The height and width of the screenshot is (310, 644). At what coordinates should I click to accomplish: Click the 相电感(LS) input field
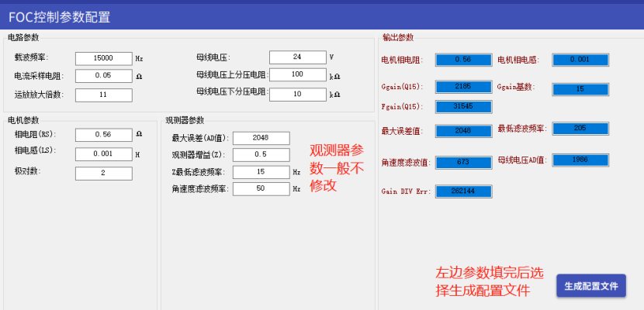(x=103, y=153)
